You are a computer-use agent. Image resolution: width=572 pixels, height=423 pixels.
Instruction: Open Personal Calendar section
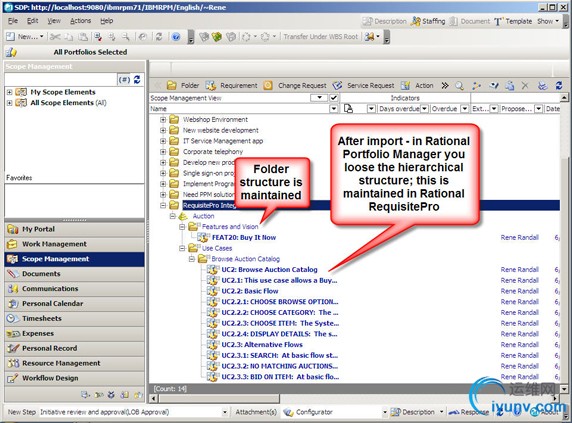click(x=74, y=304)
